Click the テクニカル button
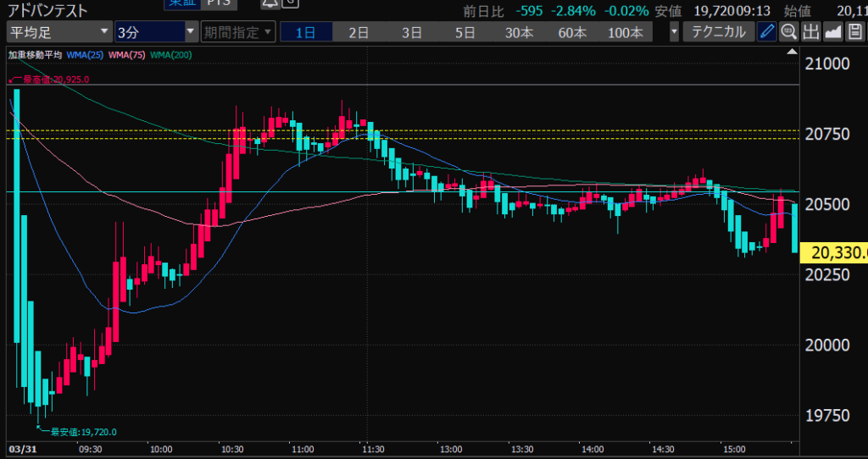This screenshot has width=868, height=459. pos(719,32)
